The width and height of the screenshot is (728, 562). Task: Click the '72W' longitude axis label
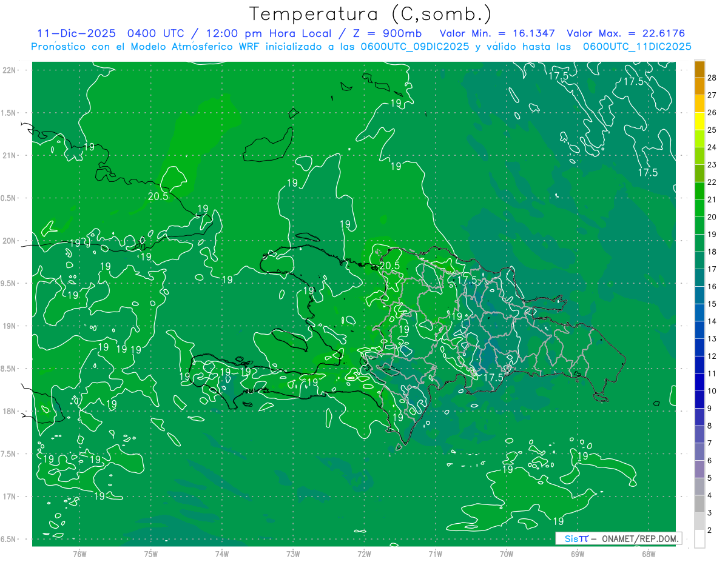(364, 554)
